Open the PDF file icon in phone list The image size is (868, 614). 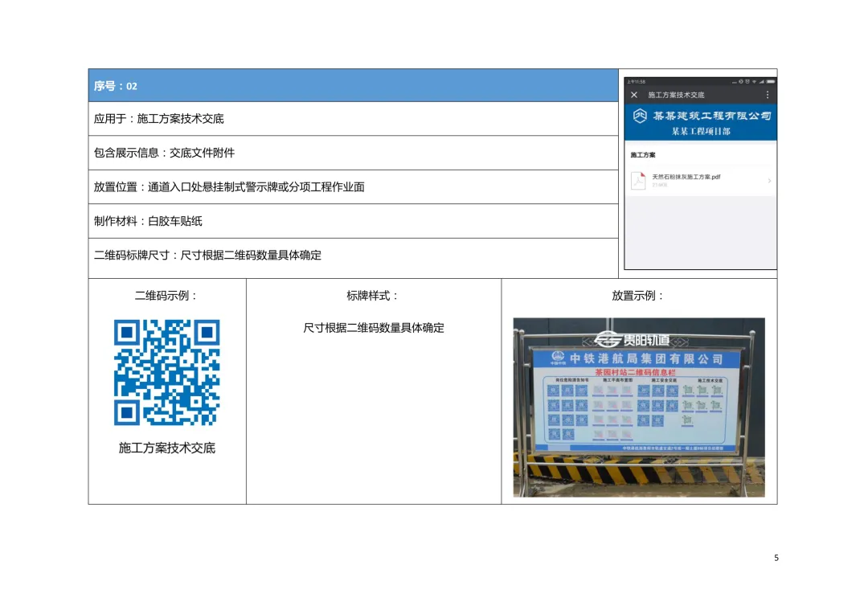(638, 181)
